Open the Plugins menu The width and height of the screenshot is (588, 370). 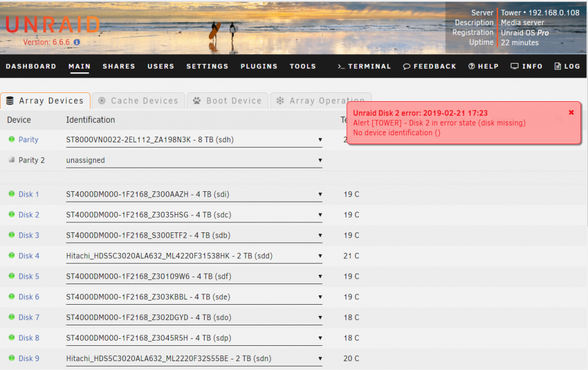click(259, 66)
